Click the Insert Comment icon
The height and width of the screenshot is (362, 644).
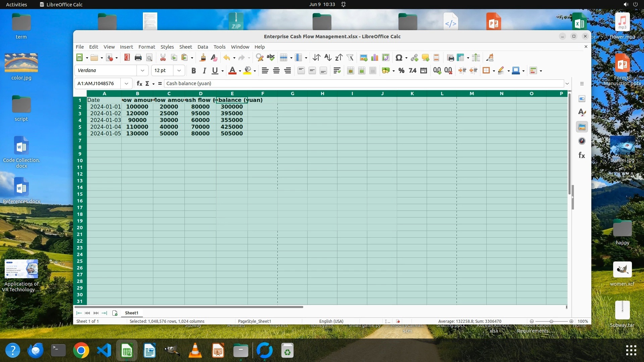pos(425,58)
